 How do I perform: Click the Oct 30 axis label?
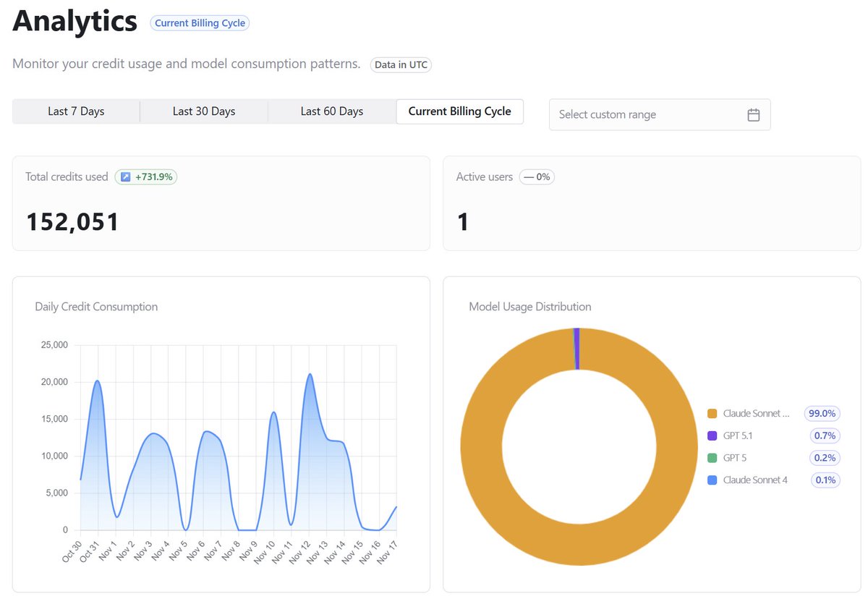pos(71,551)
